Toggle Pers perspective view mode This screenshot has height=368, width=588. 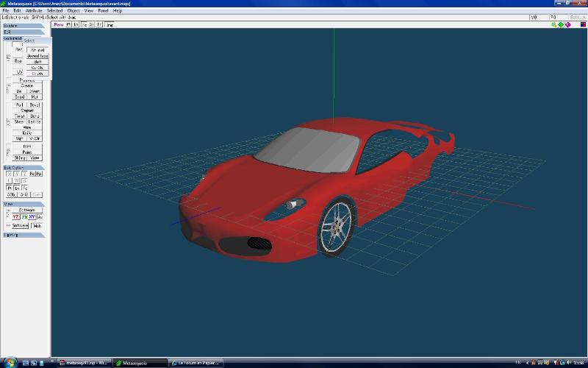coord(59,25)
